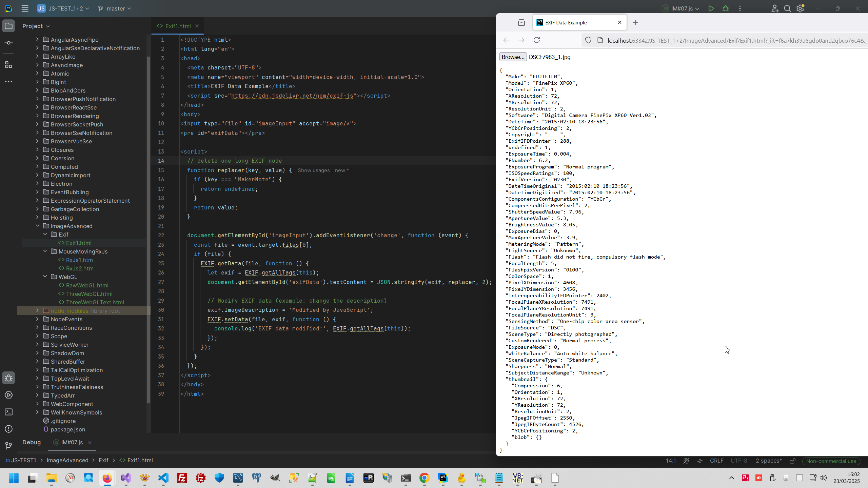Viewport: 868px width, 488px height.
Task: Click the project tree vertical scrollbar
Action: point(148,230)
